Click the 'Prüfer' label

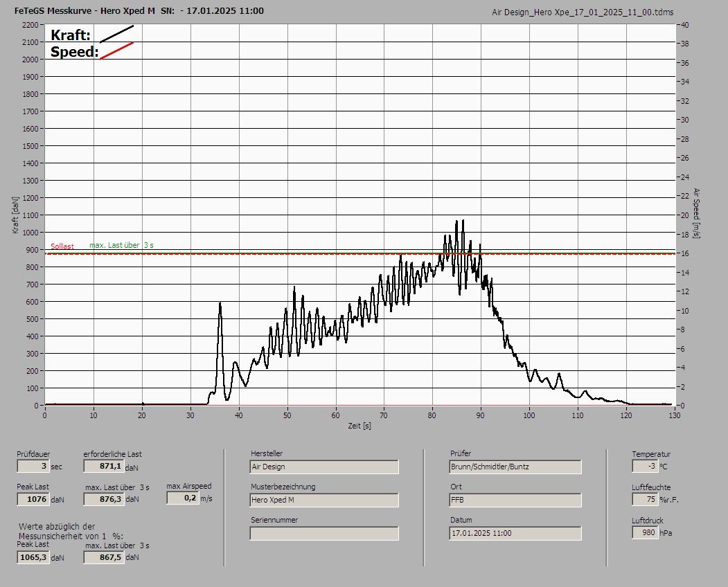pyautogui.click(x=461, y=453)
